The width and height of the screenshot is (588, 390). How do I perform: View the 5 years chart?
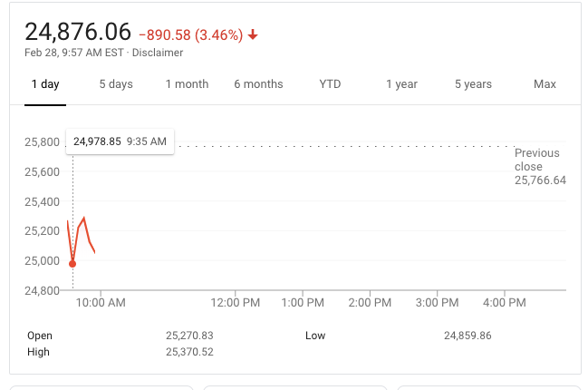(473, 84)
